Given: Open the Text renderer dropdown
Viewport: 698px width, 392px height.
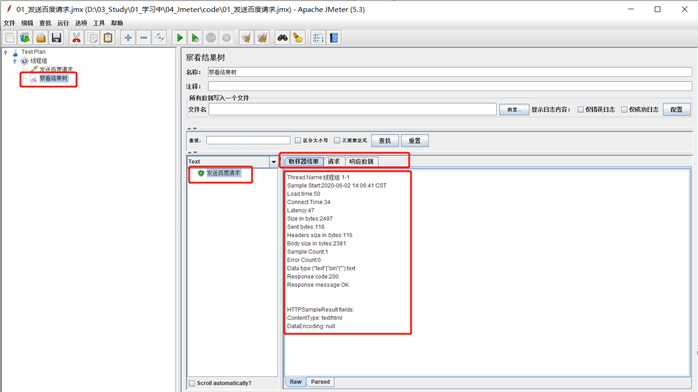Looking at the screenshot, I should tap(273, 162).
